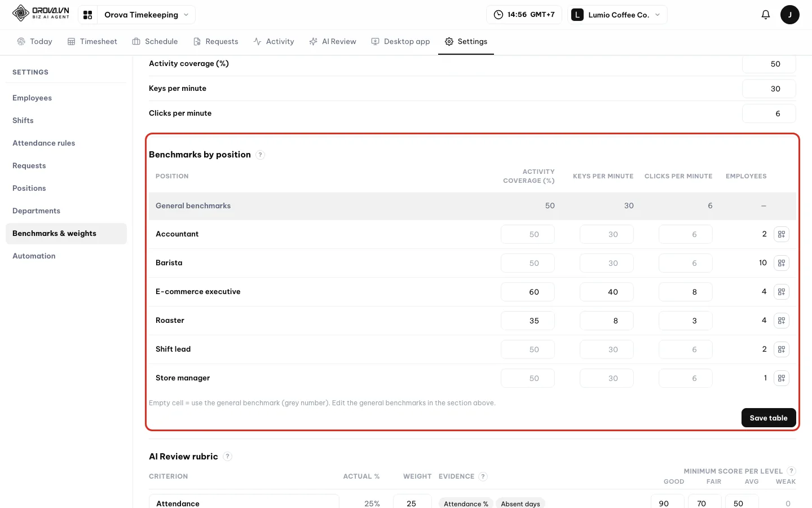Open the Barista row employees icon
This screenshot has height=508, width=812.
[x=782, y=263]
